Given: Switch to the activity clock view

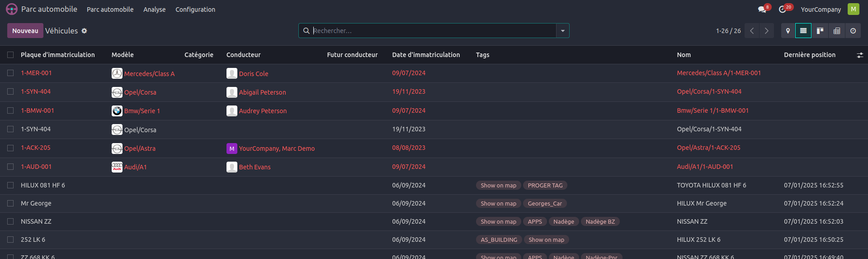Looking at the screenshot, I should [853, 31].
